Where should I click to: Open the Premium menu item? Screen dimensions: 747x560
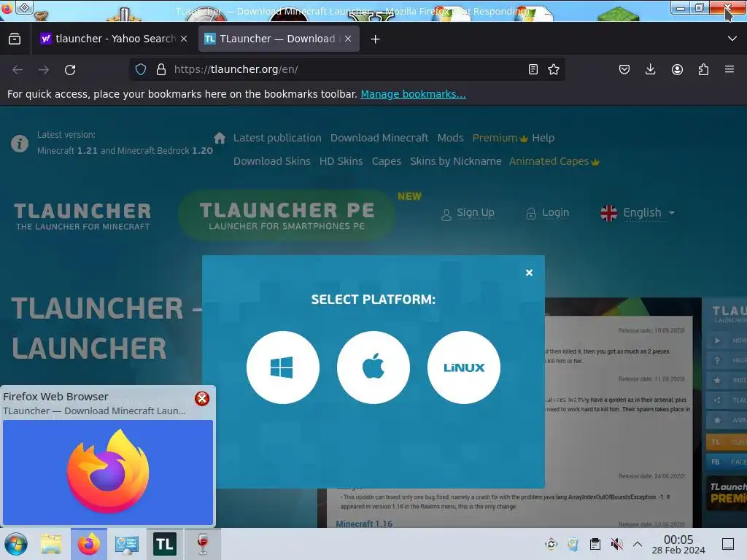pos(500,138)
